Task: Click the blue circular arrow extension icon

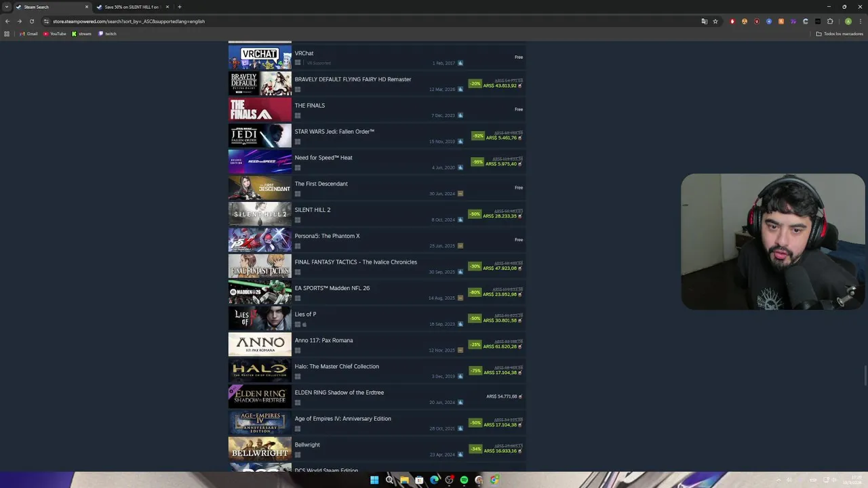Action: click(x=769, y=21)
